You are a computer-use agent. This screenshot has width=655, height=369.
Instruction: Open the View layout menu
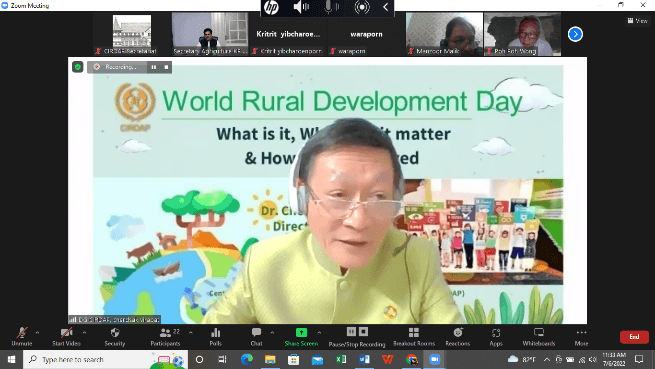point(637,20)
